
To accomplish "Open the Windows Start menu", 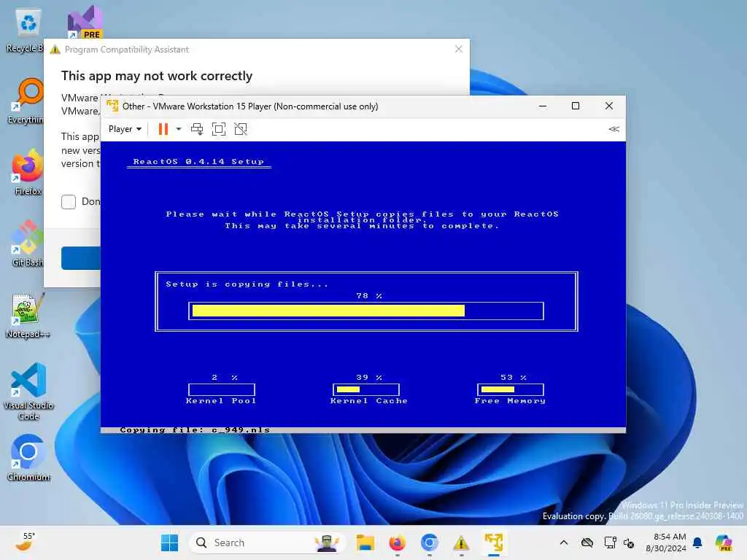I will coord(169,542).
